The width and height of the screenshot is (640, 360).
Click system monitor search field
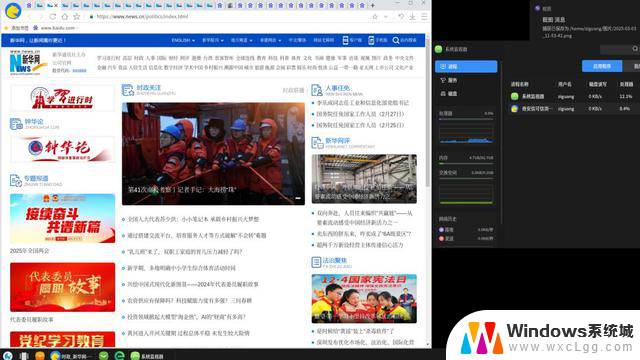tap(620, 49)
